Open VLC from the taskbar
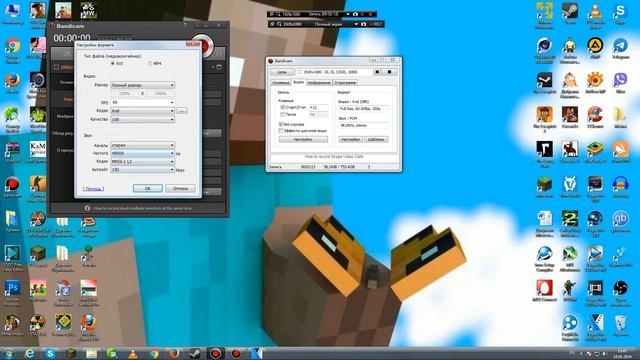Image resolution: width=640 pixels, height=360 pixels. [133, 353]
